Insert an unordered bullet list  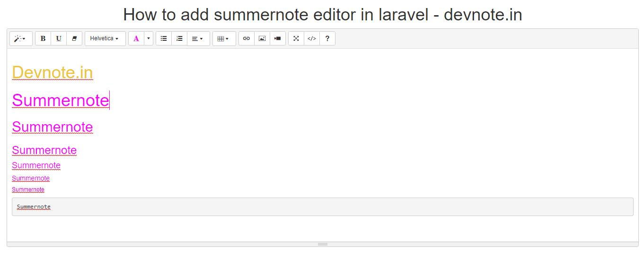164,38
